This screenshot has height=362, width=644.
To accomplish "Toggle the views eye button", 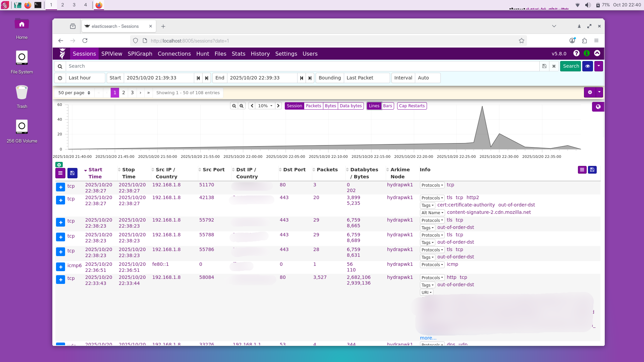I will [587, 66].
